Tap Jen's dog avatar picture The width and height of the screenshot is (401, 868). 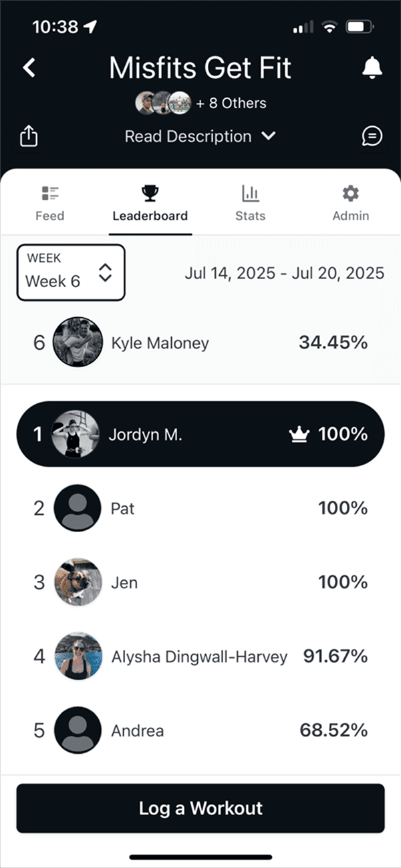pyautogui.click(x=78, y=582)
